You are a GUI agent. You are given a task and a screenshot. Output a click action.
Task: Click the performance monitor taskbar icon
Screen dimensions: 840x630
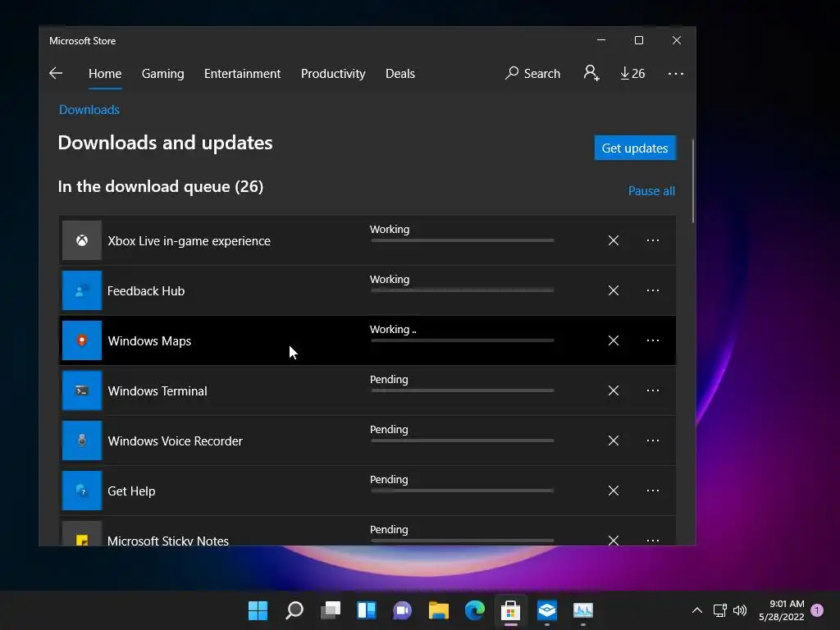tap(583, 610)
